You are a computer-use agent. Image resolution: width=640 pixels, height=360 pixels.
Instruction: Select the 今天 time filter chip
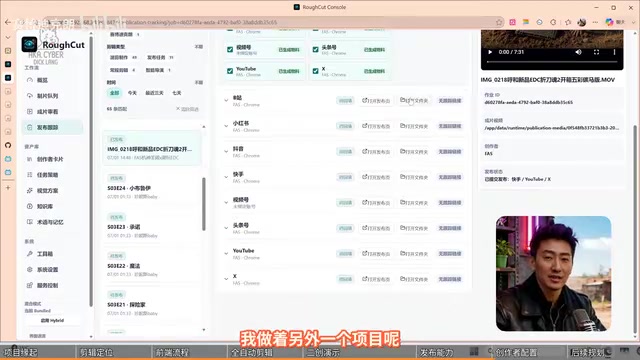coord(132,93)
